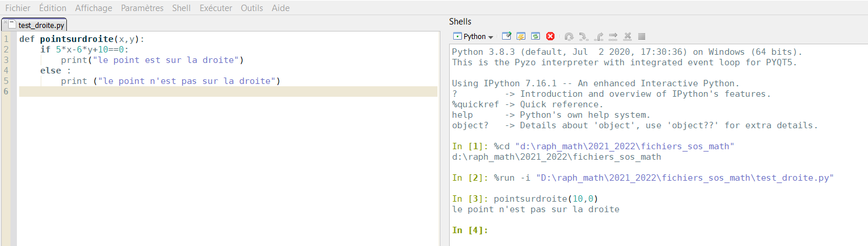Screen dimensions: 868x246
Task: Select the test_droite.py editor tab
Action: [41, 26]
